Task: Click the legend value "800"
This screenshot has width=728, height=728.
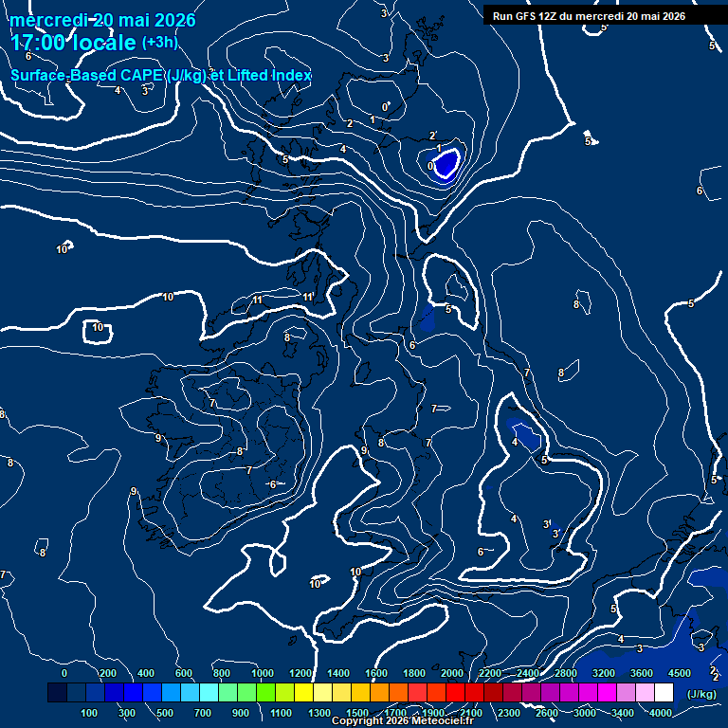Action: (222, 673)
